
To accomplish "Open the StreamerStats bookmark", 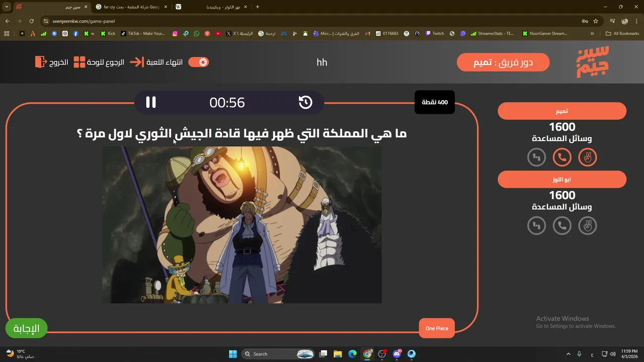I will [493, 34].
